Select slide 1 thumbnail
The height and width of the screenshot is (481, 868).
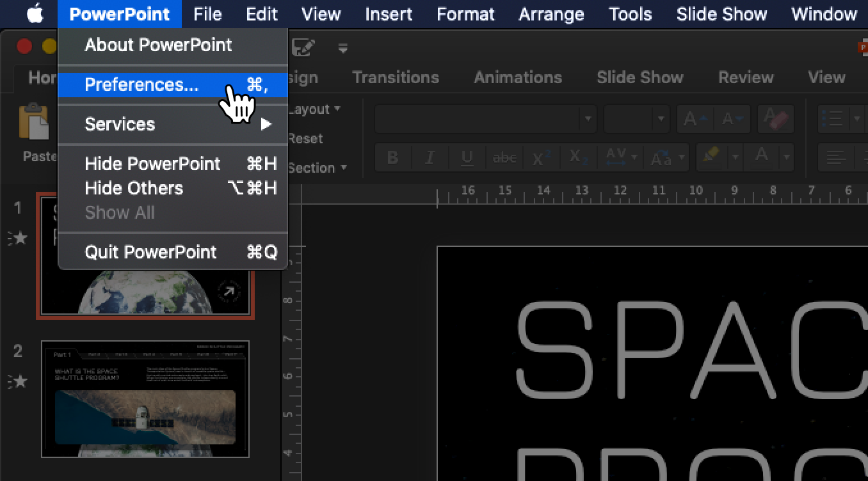pyautogui.click(x=145, y=256)
